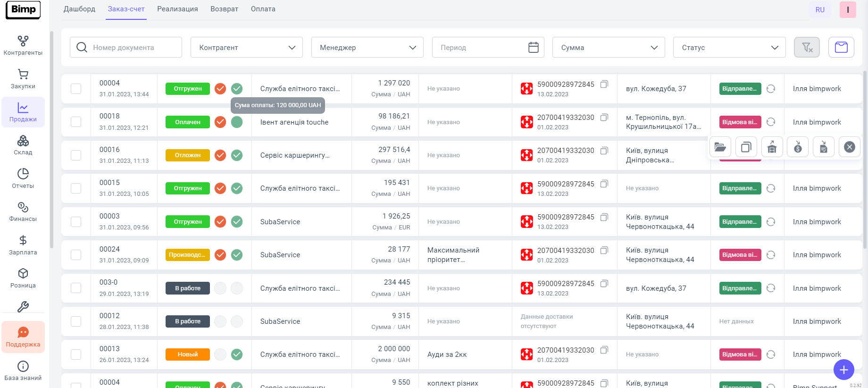Viewport: 868px width, 388px height.
Task: Click the RU language button
Action: click(x=820, y=9)
